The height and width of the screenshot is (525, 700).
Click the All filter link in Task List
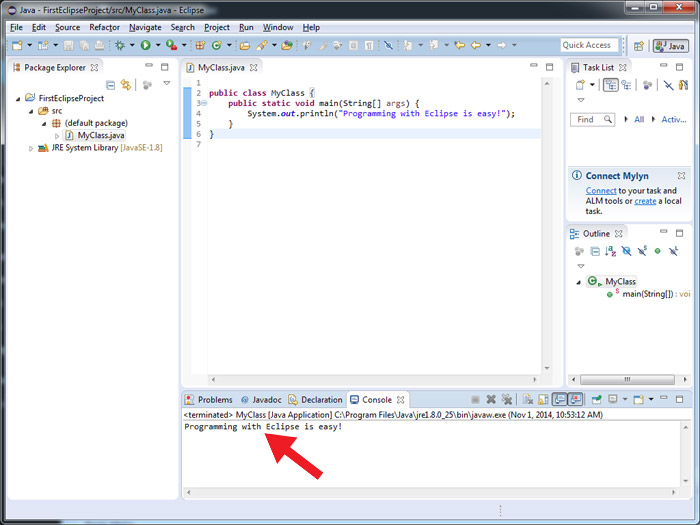point(639,119)
